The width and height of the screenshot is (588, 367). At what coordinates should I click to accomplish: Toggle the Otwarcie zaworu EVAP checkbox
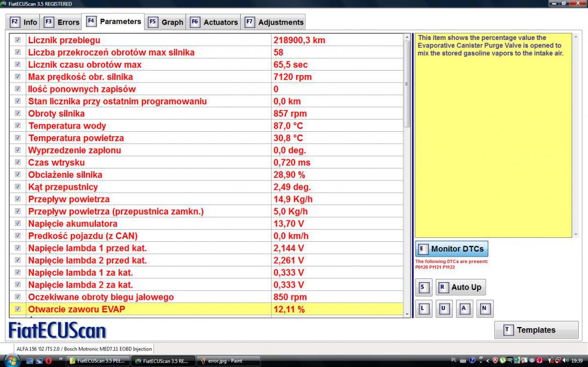click(x=18, y=310)
